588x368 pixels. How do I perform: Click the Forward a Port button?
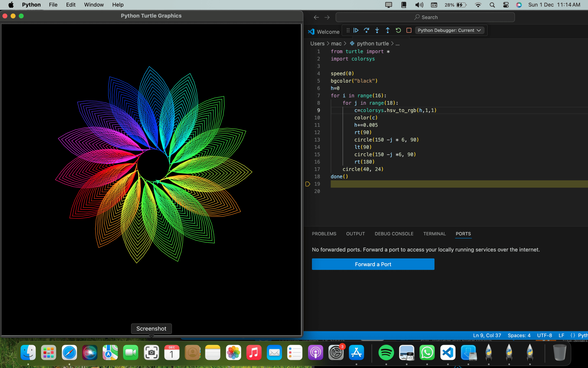click(373, 264)
